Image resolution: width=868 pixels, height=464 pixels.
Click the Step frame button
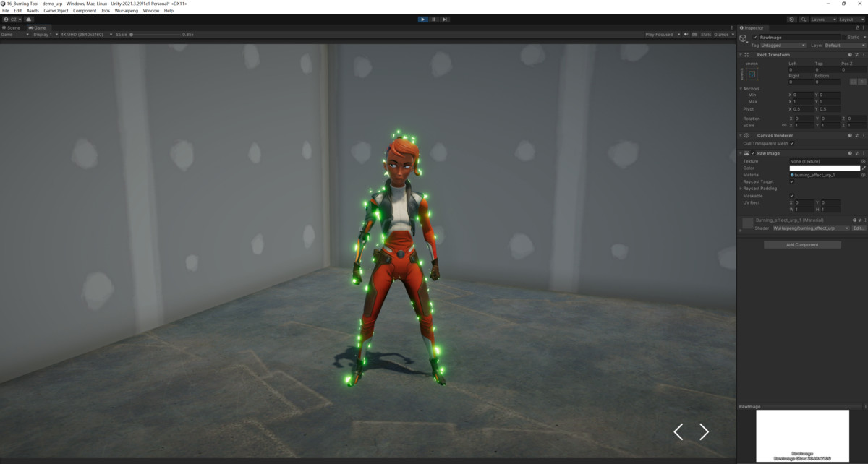tap(445, 20)
